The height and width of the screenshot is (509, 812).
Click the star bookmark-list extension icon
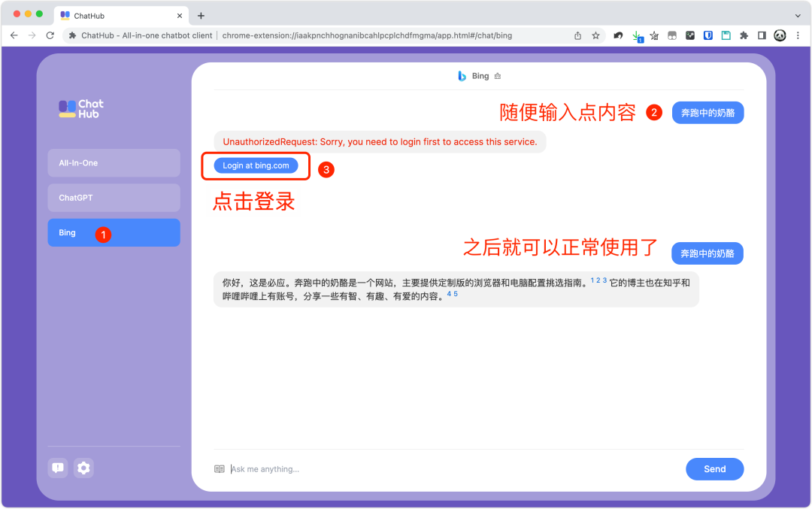[x=655, y=36]
